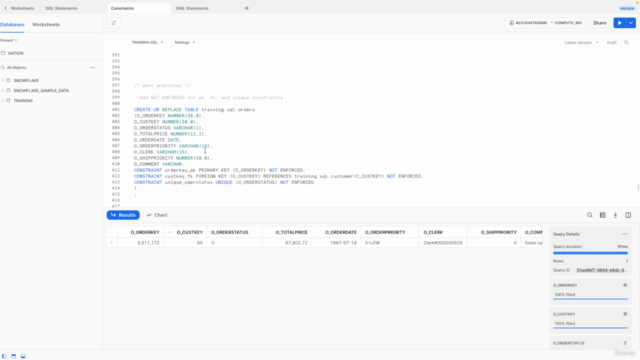Open the results columns selector icon
640x360 pixels.
pos(602,215)
